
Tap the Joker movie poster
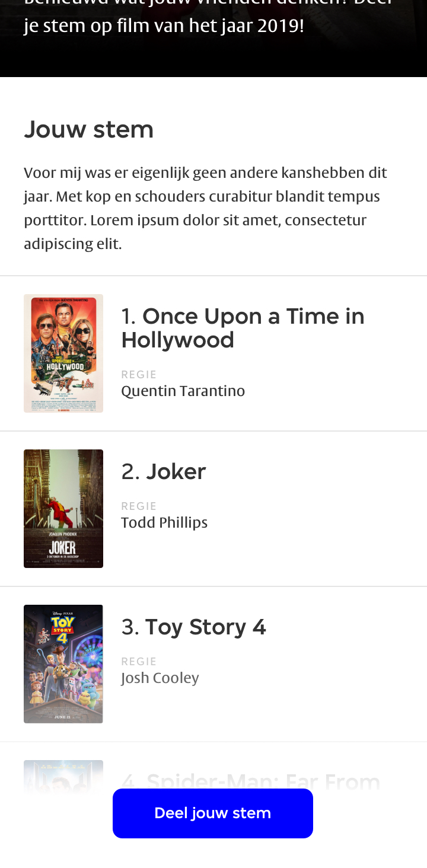pos(63,509)
